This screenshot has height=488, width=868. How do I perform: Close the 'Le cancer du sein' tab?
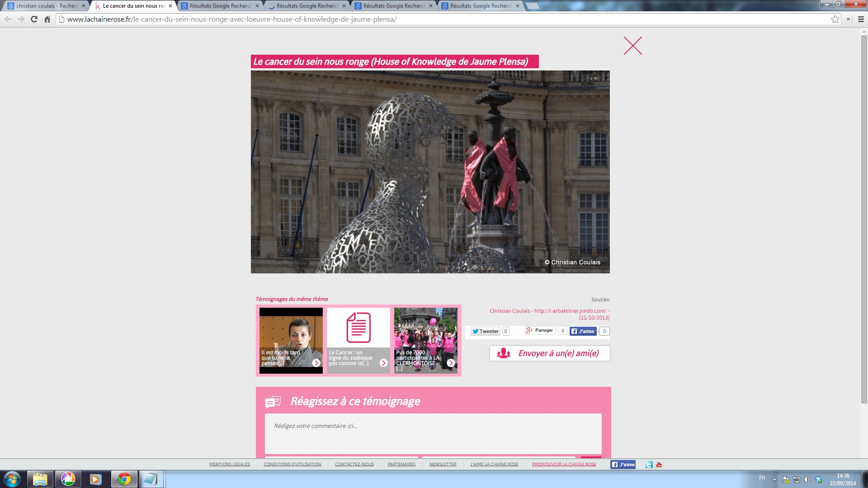pyautogui.click(x=170, y=6)
